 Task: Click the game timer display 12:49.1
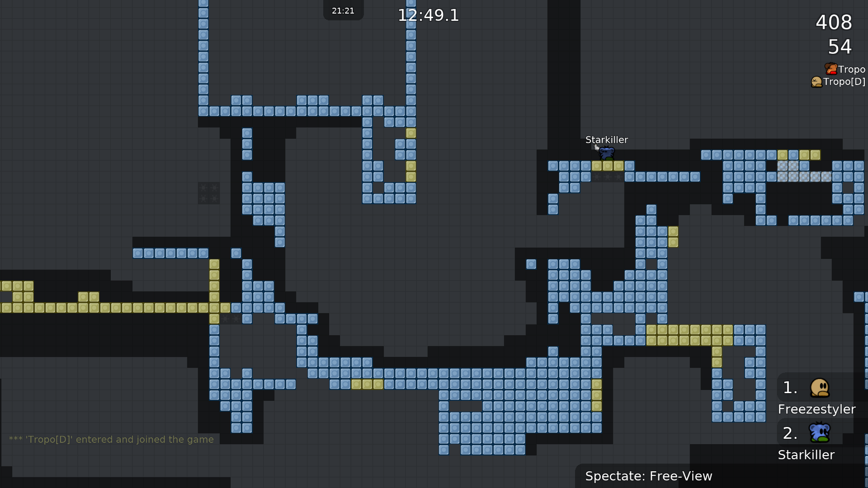tap(429, 15)
